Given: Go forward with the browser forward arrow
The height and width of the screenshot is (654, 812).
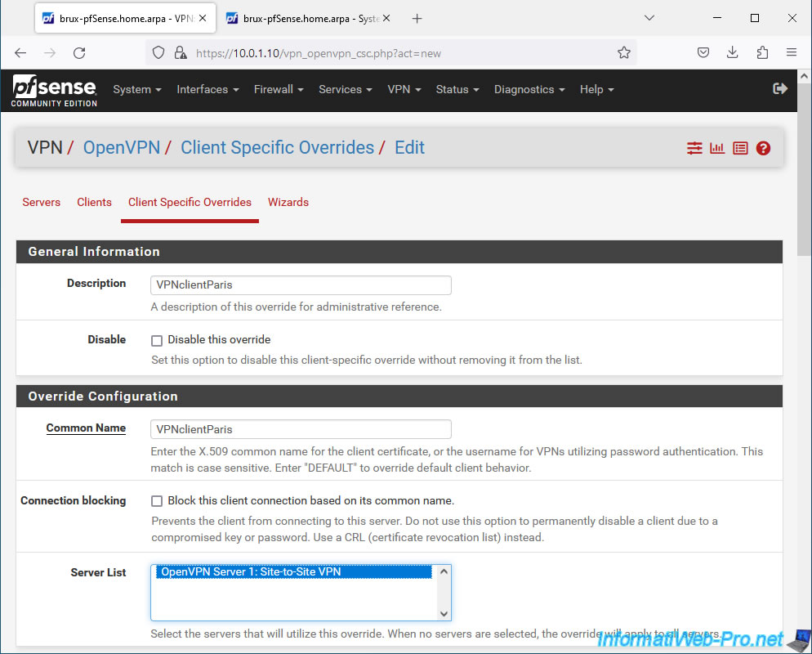Looking at the screenshot, I should 50,53.
